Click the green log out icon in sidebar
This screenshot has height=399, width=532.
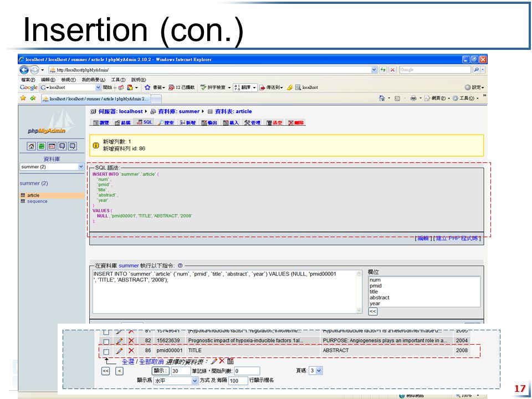pyautogui.click(x=42, y=146)
